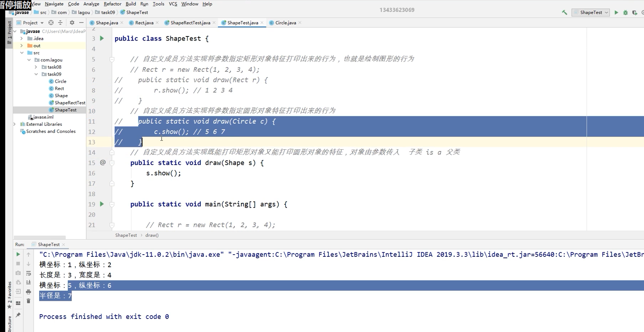Fold the draw(Shape s) method on line 15
The height and width of the screenshot is (332, 644).
pos(112,163)
